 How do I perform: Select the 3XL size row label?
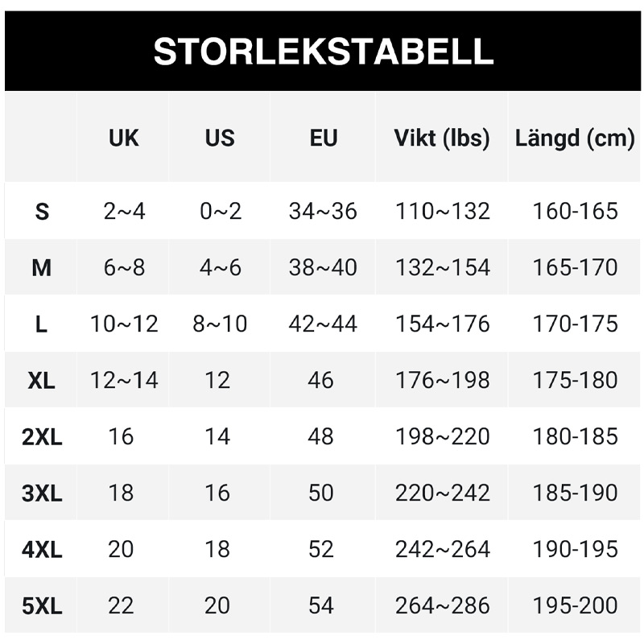click(x=42, y=493)
